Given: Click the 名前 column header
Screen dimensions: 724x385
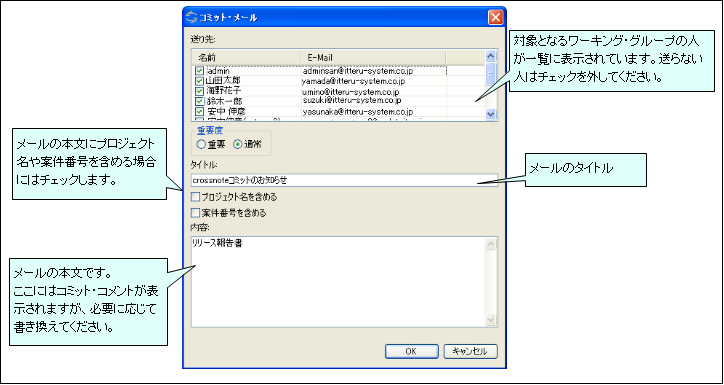Looking at the screenshot, I should (246, 57).
